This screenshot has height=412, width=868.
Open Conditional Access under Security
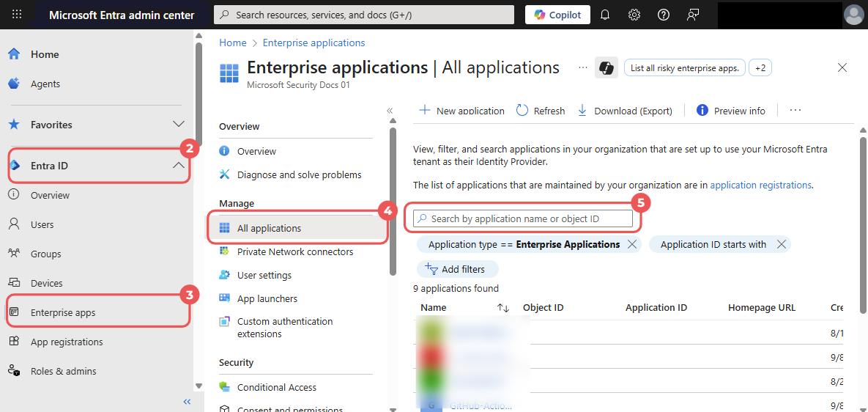[276, 387]
